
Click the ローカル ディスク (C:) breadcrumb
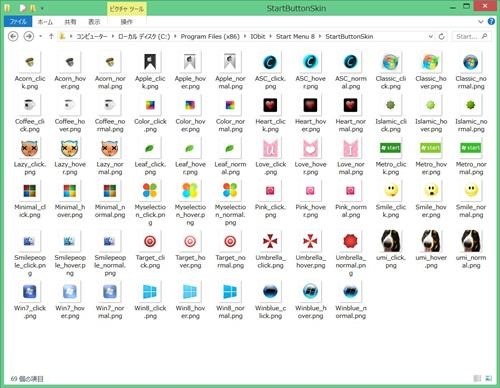144,36
